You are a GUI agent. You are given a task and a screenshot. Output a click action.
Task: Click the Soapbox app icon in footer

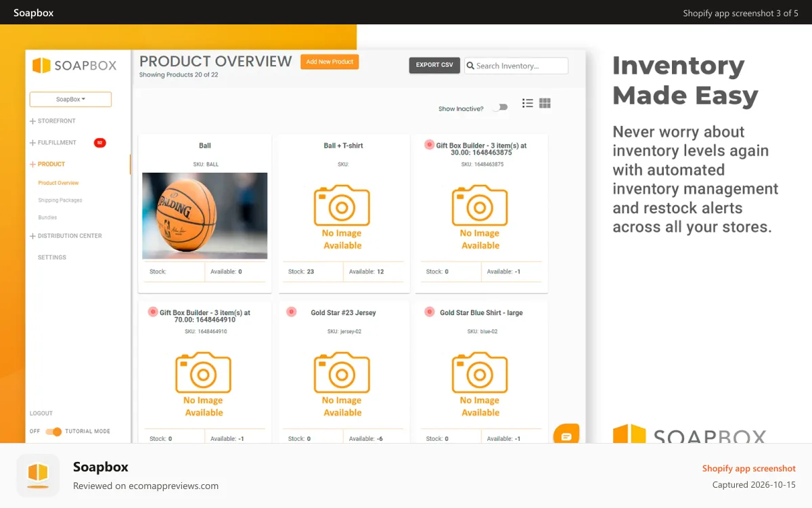[x=38, y=475]
